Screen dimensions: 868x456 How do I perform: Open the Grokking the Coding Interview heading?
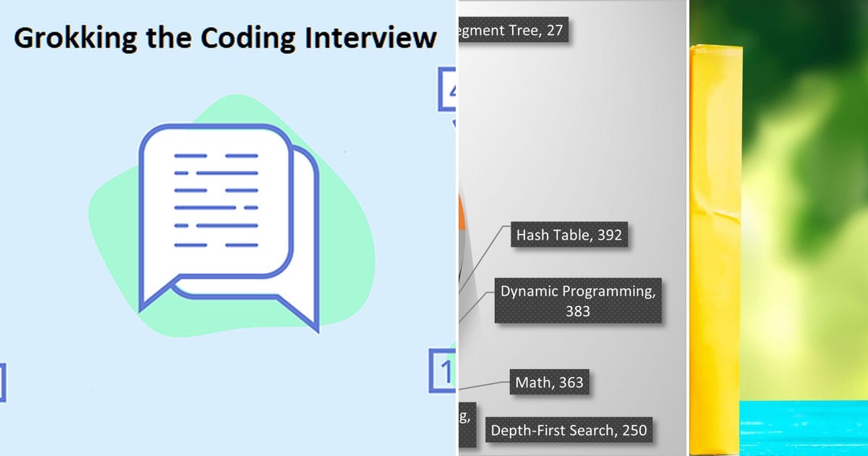click(x=226, y=38)
